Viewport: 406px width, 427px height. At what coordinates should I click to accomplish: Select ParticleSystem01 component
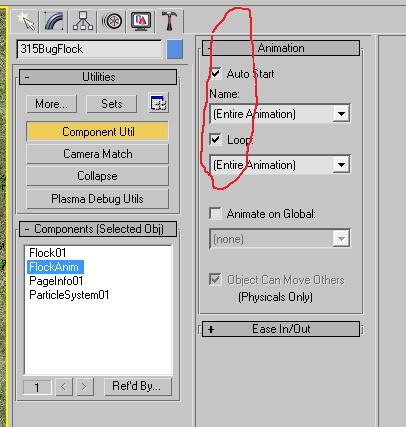[69, 295]
